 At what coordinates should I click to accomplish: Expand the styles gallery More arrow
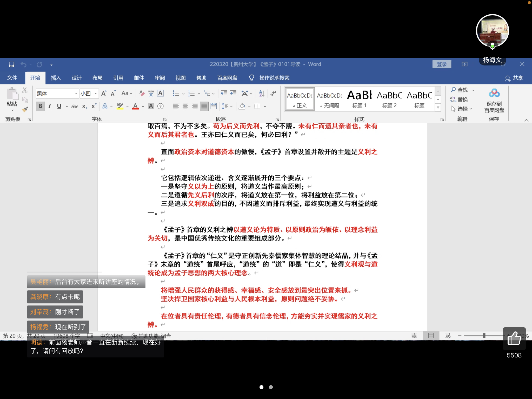point(438,108)
